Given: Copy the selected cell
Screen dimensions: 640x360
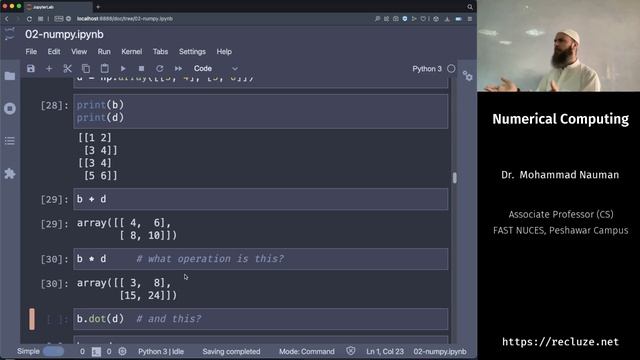Looking at the screenshot, I should click(86, 69).
